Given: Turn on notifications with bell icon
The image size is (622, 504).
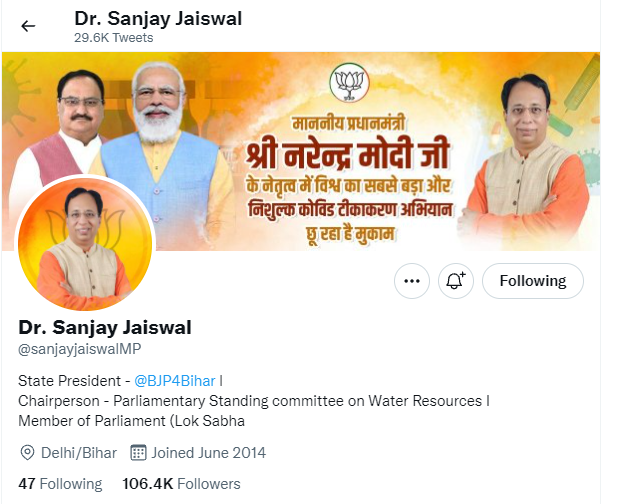Looking at the screenshot, I should point(456,281).
